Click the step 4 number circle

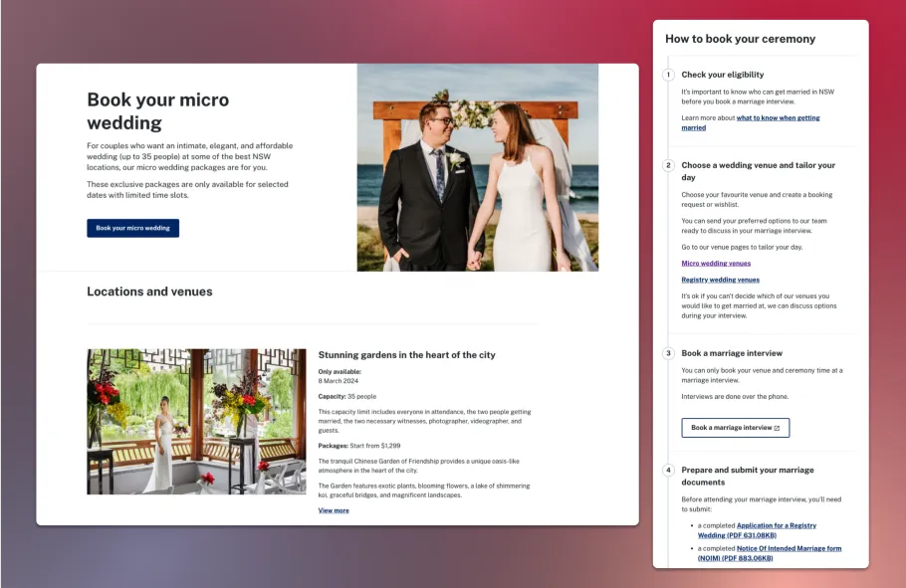[668, 470]
